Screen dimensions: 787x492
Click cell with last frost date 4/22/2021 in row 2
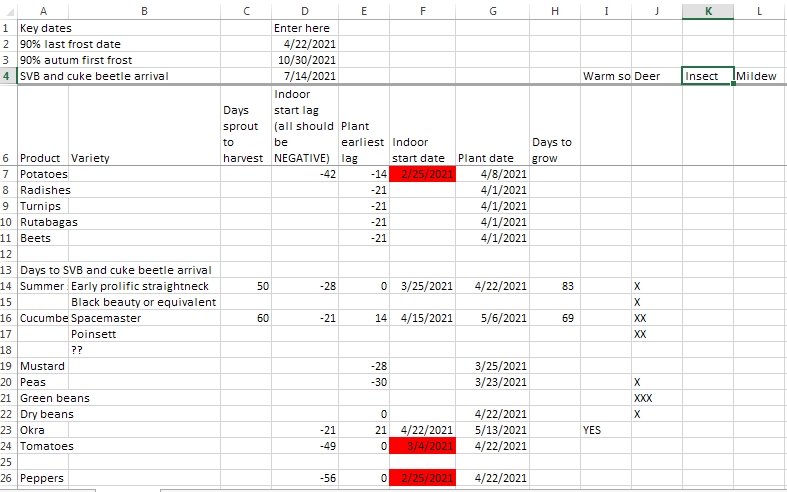[x=305, y=44]
